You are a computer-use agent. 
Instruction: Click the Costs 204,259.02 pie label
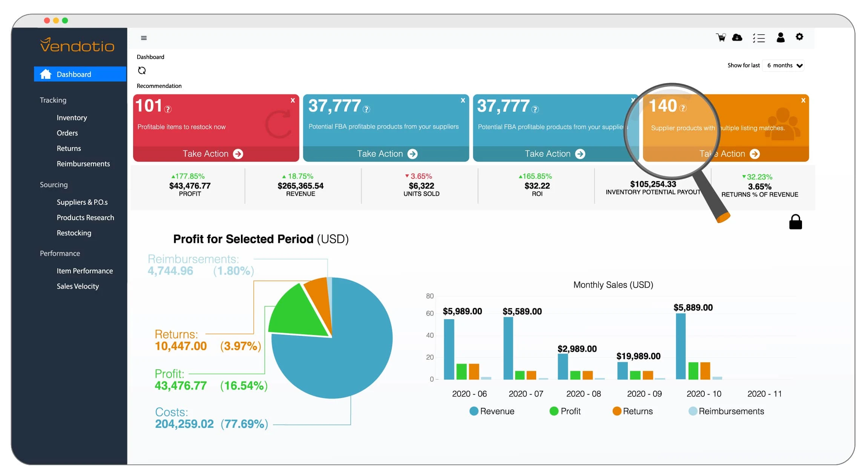212,418
